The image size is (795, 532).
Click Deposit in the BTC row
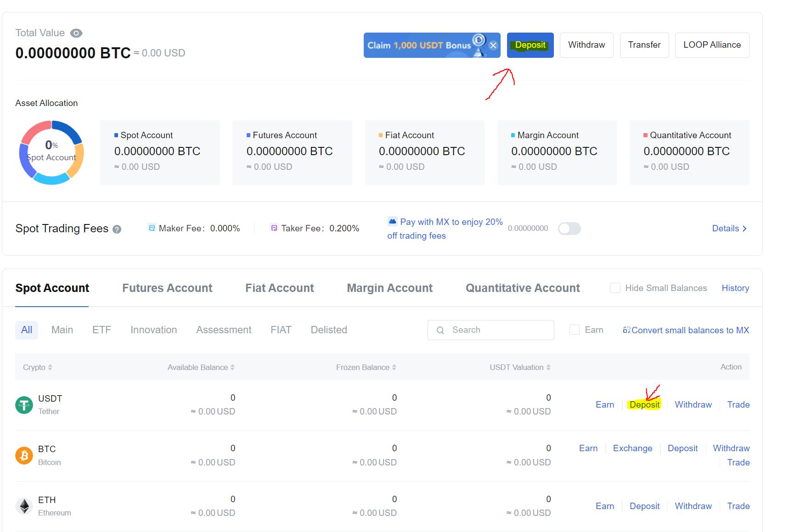coord(682,448)
